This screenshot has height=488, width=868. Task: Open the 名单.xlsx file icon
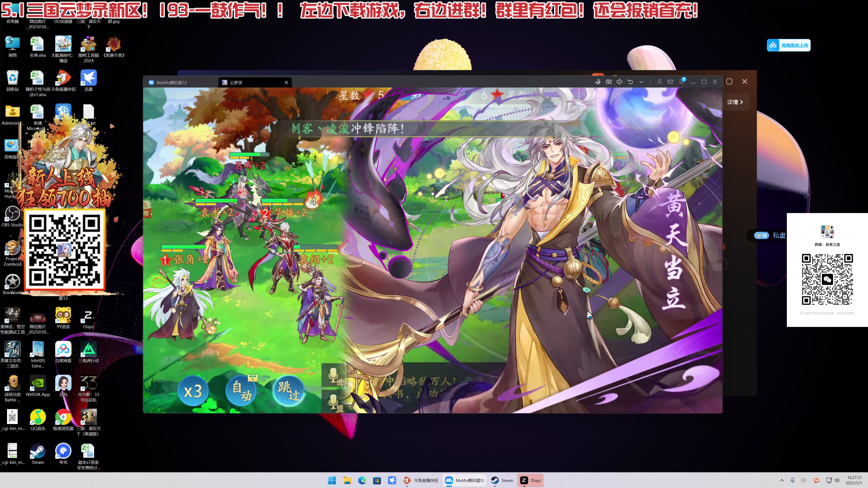(x=37, y=47)
